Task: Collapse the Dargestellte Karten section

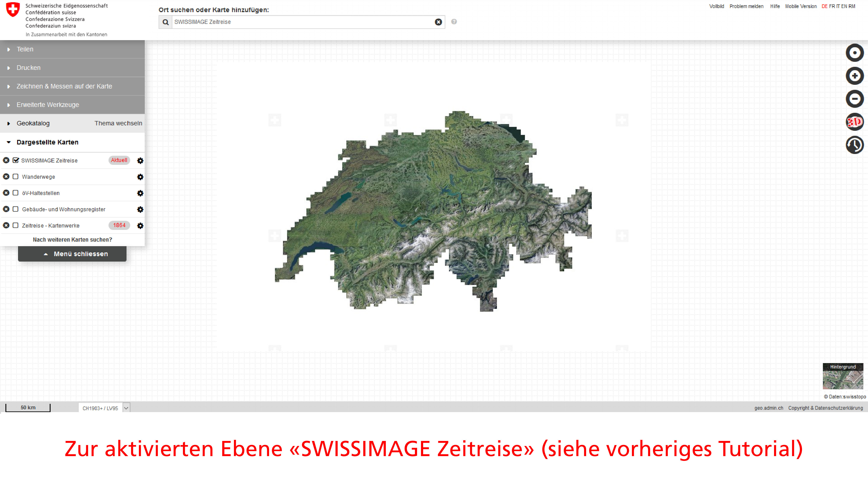Action: coord(47,142)
